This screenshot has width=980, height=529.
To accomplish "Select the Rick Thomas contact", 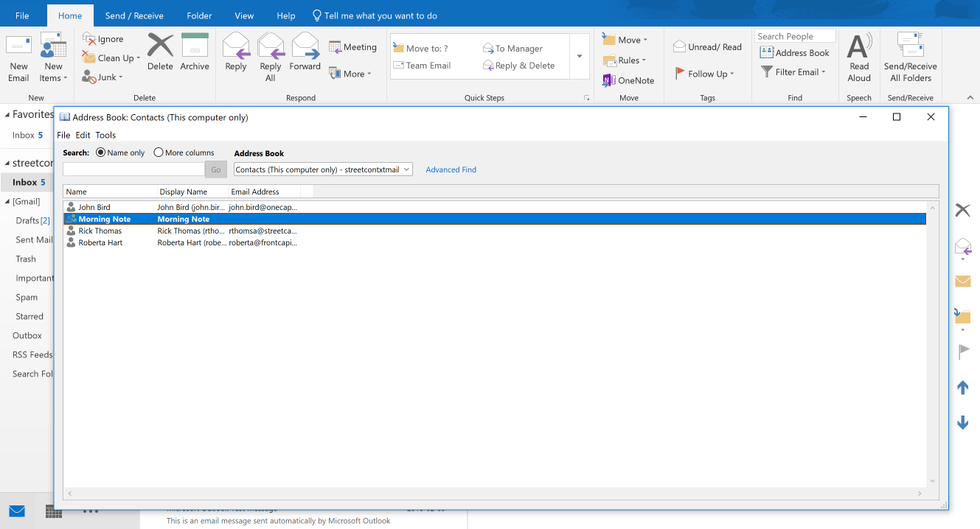I will [494, 231].
